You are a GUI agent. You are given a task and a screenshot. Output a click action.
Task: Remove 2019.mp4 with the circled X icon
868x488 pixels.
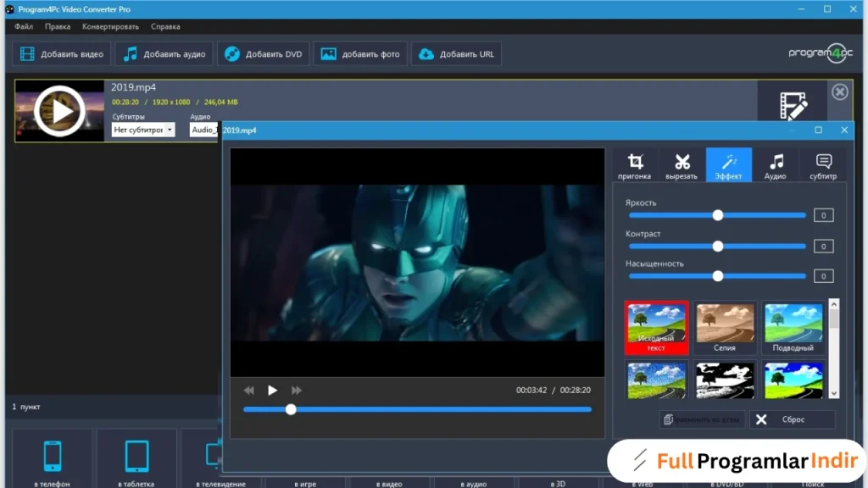pos(840,91)
